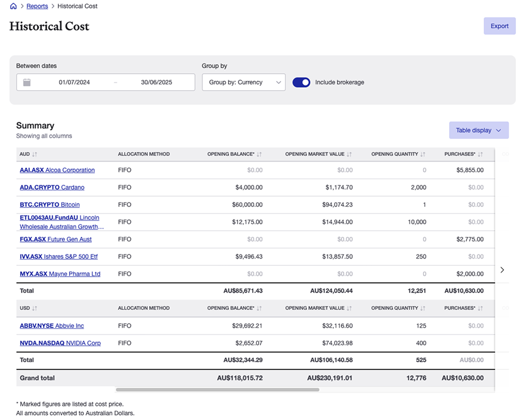This screenshot has height=420, width=520.
Task: Open the Group by: Currency dropdown
Action: click(x=244, y=82)
